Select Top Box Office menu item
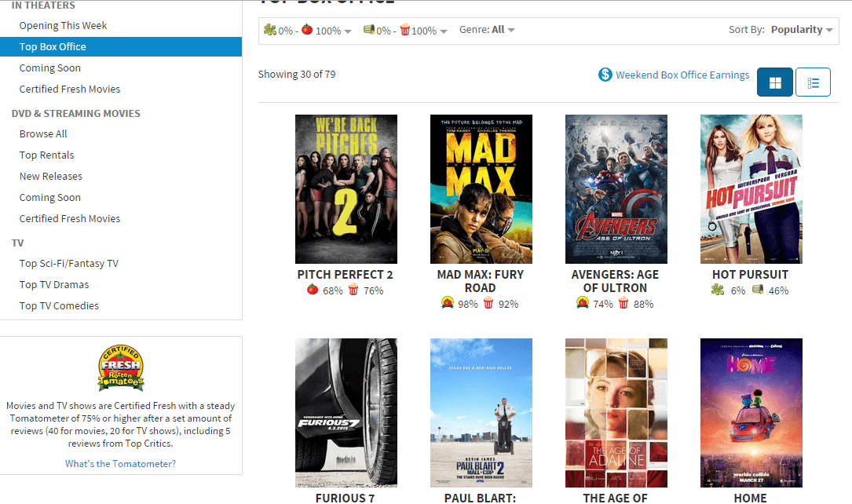Viewport: 852px width, 504px height. 121,46
